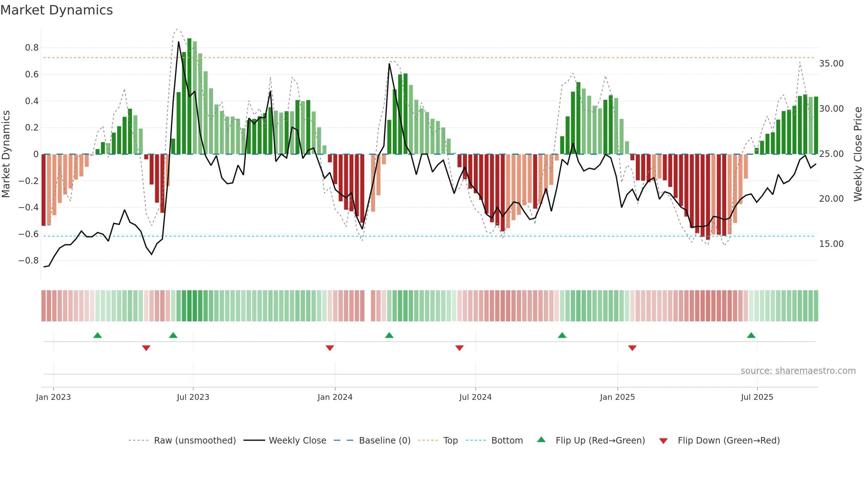Select the red flip-down marker after Jan 2025
The height and width of the screenshot is (488, 868).
click(632, 348)
